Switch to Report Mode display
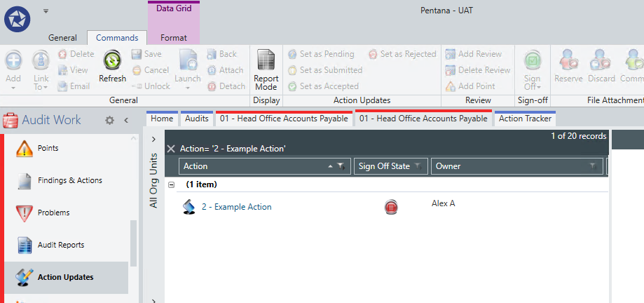The image size is (644, 303). [x=266, y=70]
